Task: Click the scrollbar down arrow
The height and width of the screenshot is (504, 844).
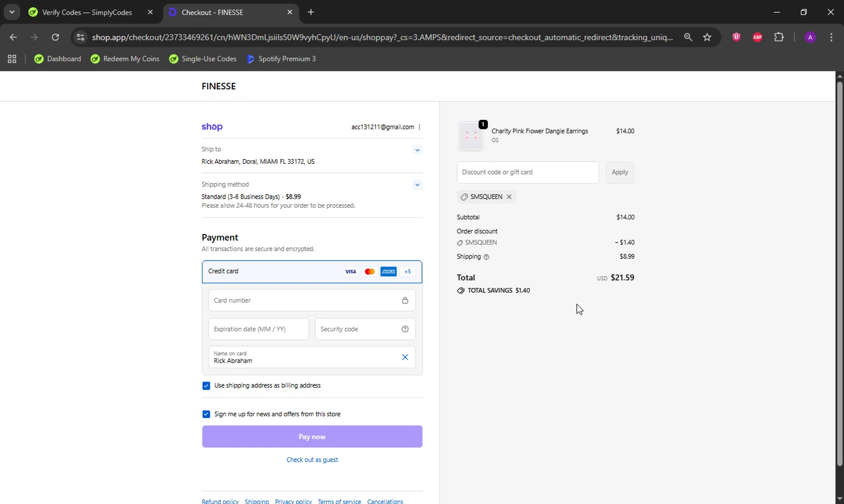Action: click(x=839, y=498)
